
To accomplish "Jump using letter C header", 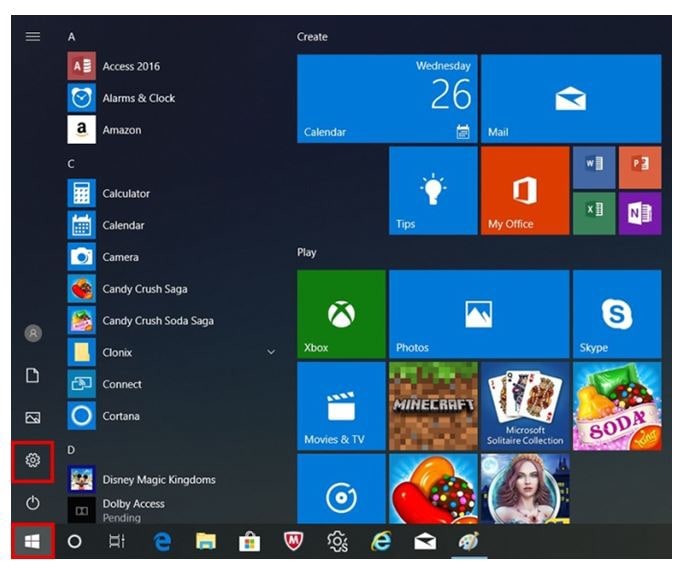I will (71, 164).
